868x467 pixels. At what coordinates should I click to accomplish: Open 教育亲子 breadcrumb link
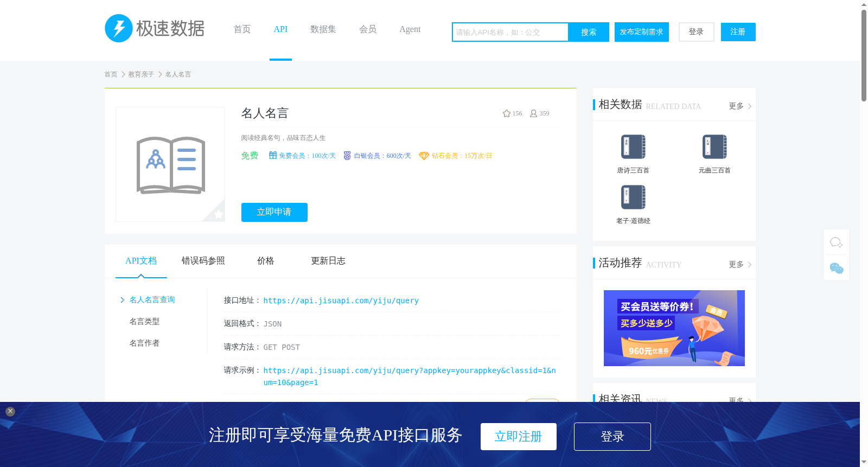pos(141,74)
